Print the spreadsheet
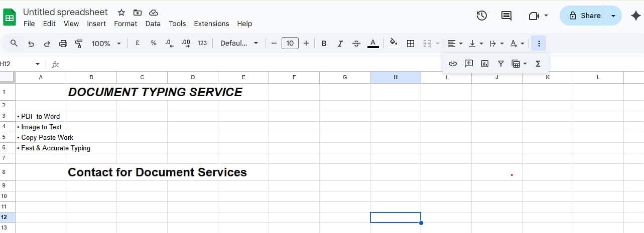Image resolution: width=644 pixels, height=233 pixels. (x=63, y=44)
